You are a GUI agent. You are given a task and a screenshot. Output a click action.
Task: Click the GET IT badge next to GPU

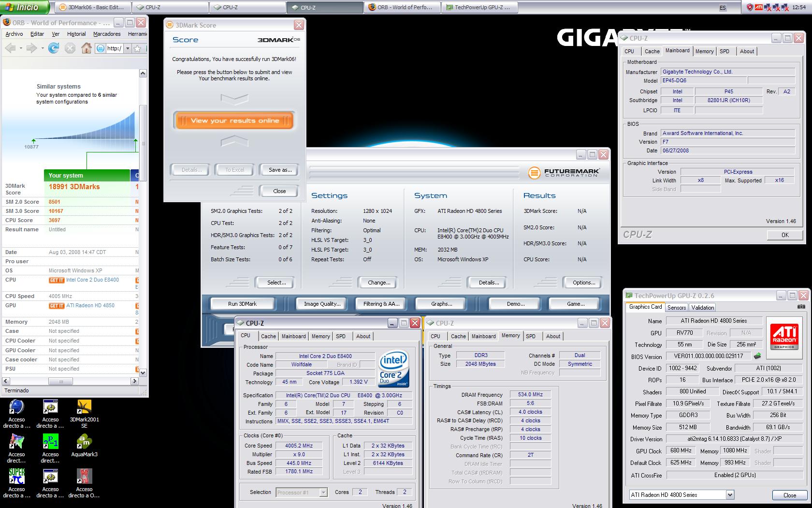pyautogui.click(x=57, y=306)
